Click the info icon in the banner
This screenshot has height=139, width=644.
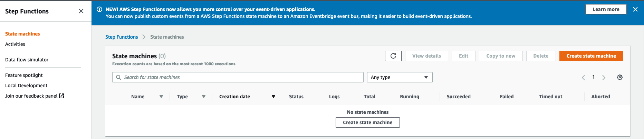99,9
